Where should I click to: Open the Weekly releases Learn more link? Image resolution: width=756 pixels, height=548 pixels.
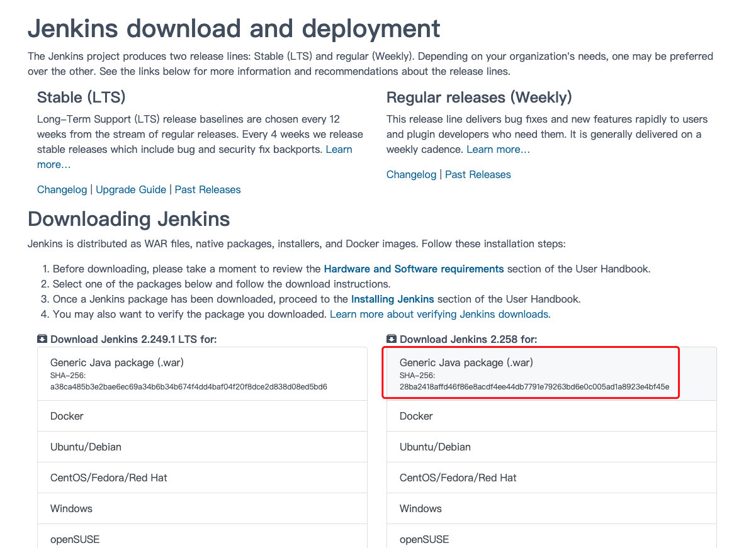(x=498, y=149)
